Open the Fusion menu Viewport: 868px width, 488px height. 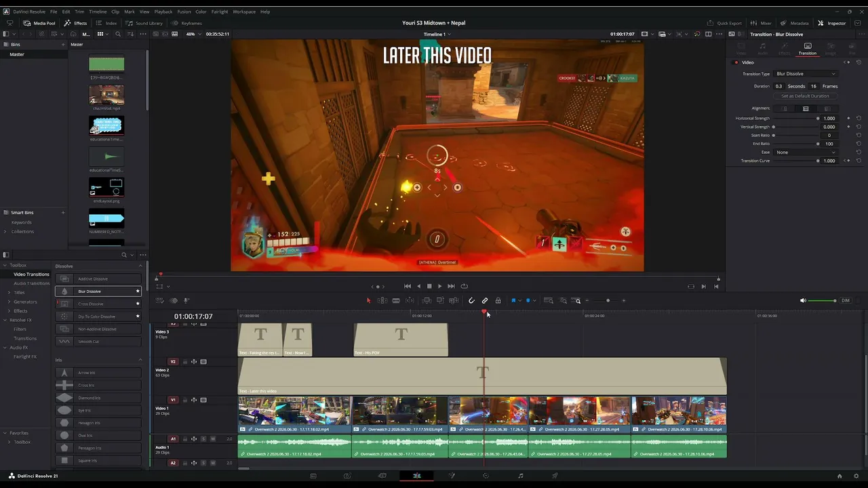click(x=184, y=12)
